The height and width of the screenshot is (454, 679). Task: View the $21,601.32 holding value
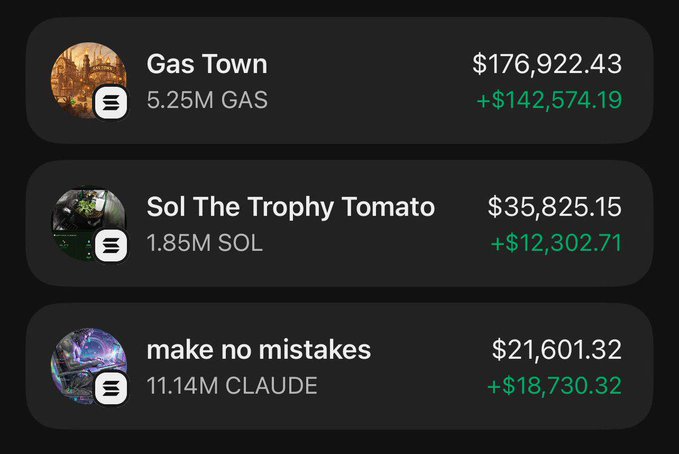coord(556,350)
